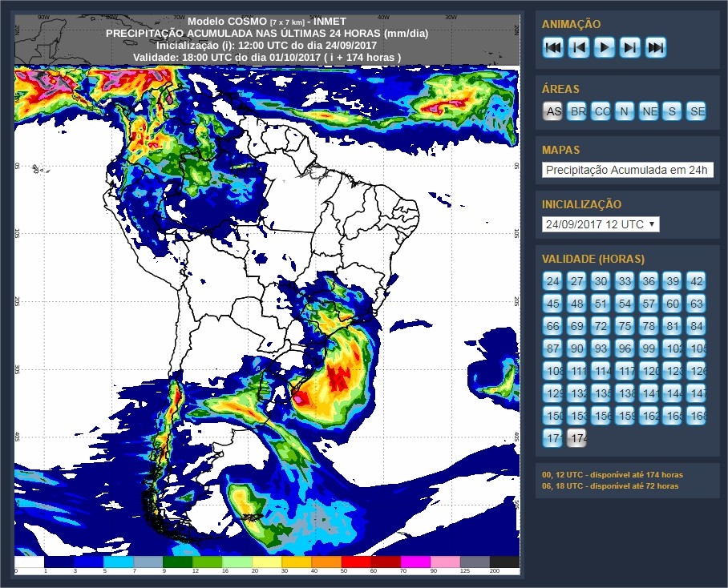The width and height of the screenshot is (728, 588).
Task: Select the SE area button
Action: click(697, 111)
